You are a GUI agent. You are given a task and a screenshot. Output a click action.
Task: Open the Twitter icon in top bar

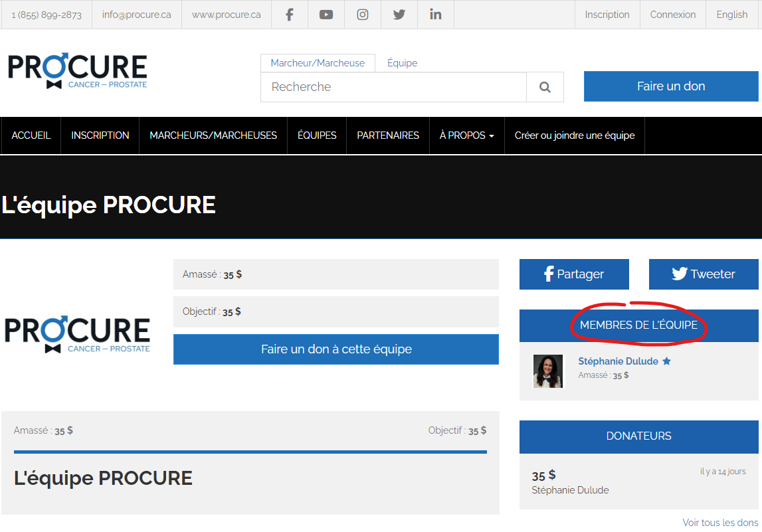click(399, 15)
